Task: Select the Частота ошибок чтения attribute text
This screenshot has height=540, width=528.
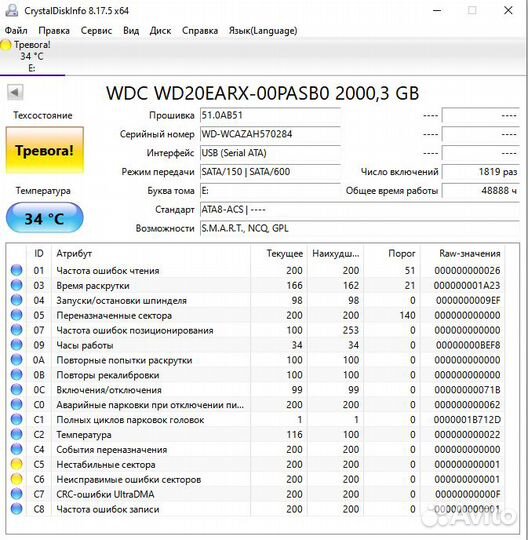Action: pyautogui.click(x=108, y=271)
